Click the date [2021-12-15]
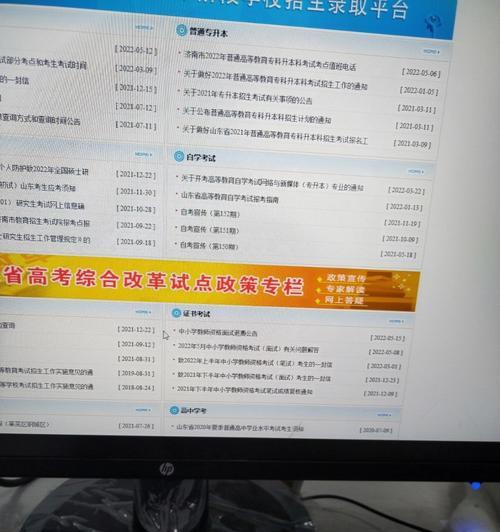 (x=136, y=88)
